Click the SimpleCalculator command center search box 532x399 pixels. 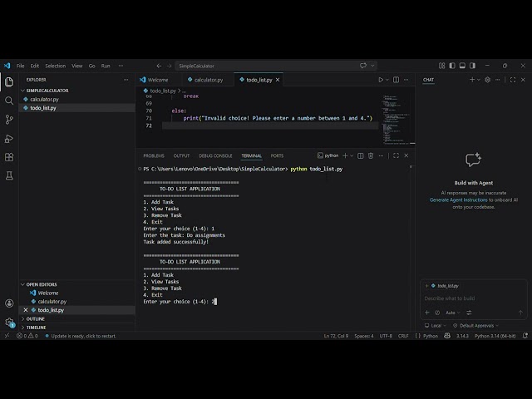[276, 66]
